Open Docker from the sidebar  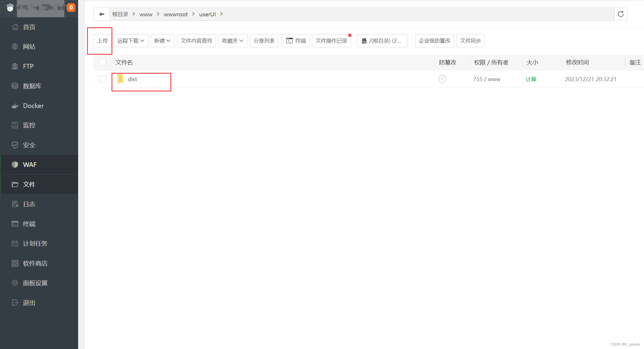33,106
